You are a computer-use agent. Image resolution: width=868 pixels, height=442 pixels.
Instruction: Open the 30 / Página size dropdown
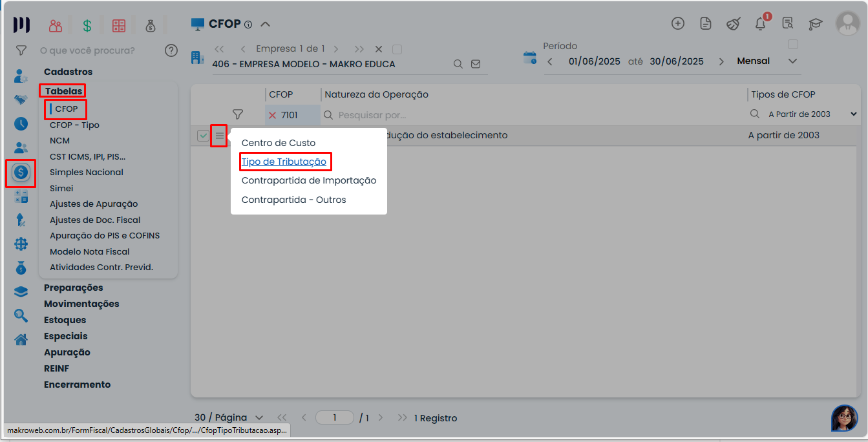pyautogui.click(x=229, y=418)
